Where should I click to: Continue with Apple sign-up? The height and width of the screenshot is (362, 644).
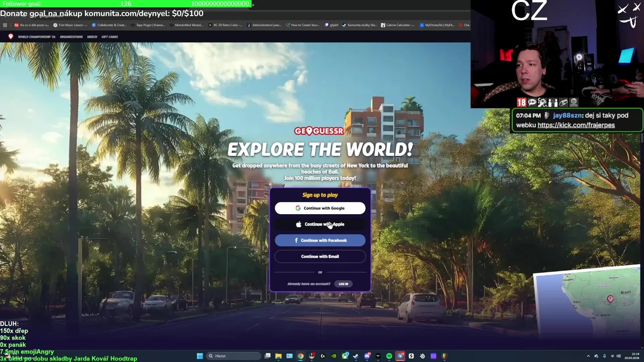[x=320, y=224]
